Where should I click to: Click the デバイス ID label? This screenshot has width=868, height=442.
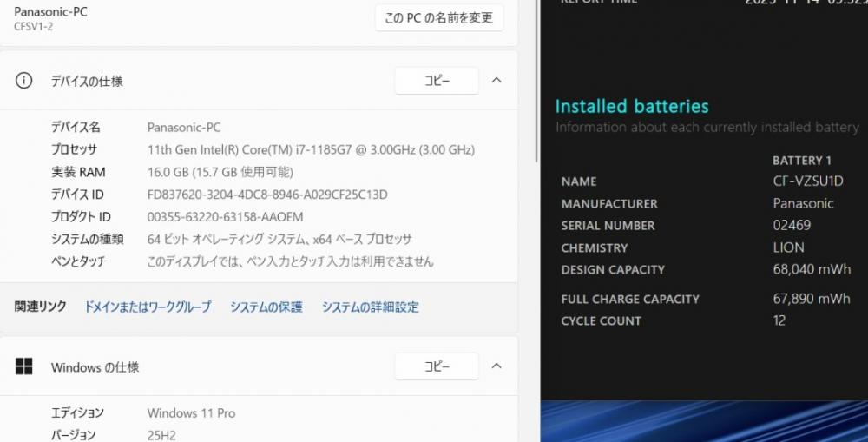coord(77,195)
